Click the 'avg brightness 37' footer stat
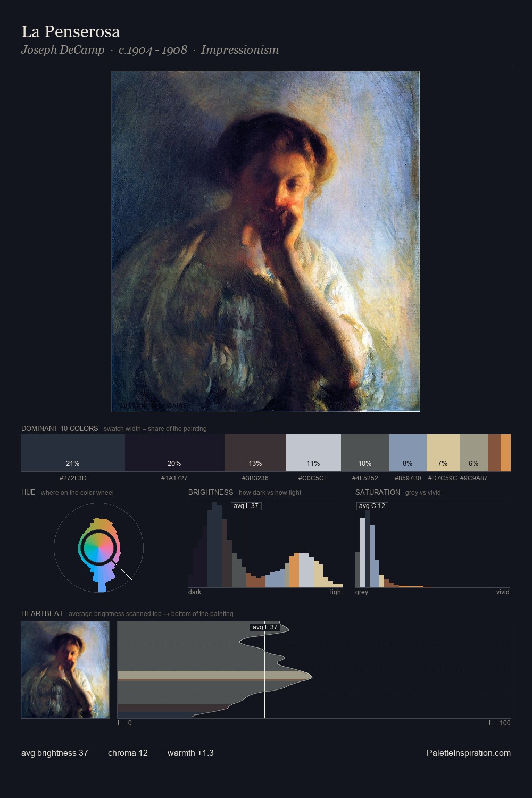 (55, 753)
